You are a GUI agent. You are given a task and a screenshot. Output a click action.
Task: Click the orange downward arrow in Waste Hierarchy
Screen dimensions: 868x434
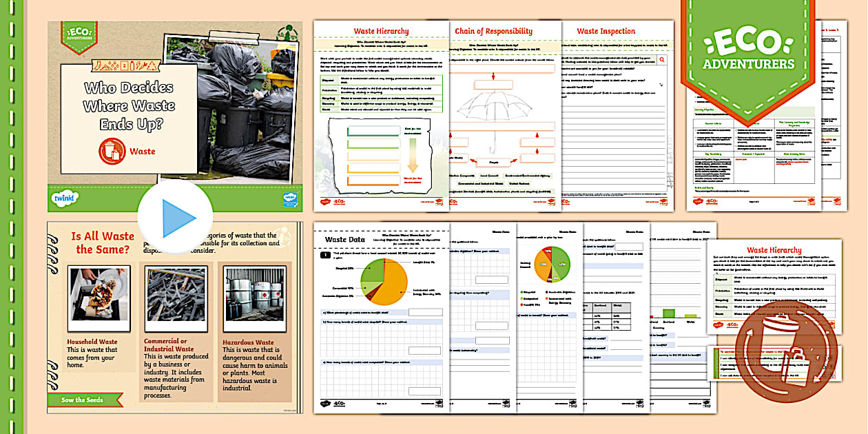tap(413, 156)
